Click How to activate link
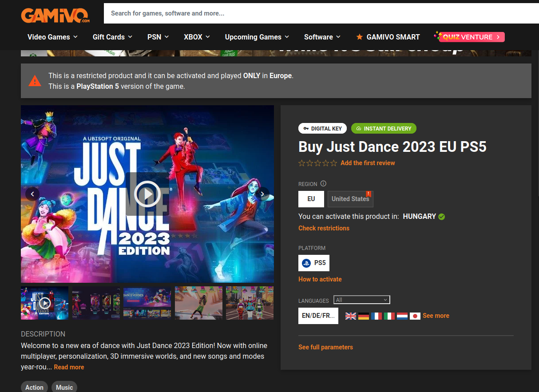 (320, 279)
